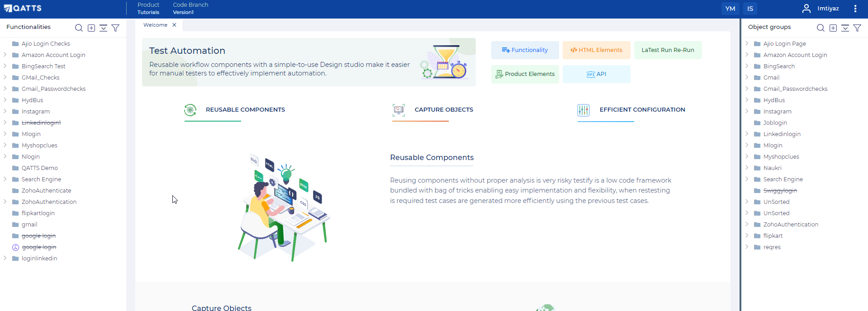Select BingSearch object group
This screenshot has width=868, height=311.
(x=779, y=66)
